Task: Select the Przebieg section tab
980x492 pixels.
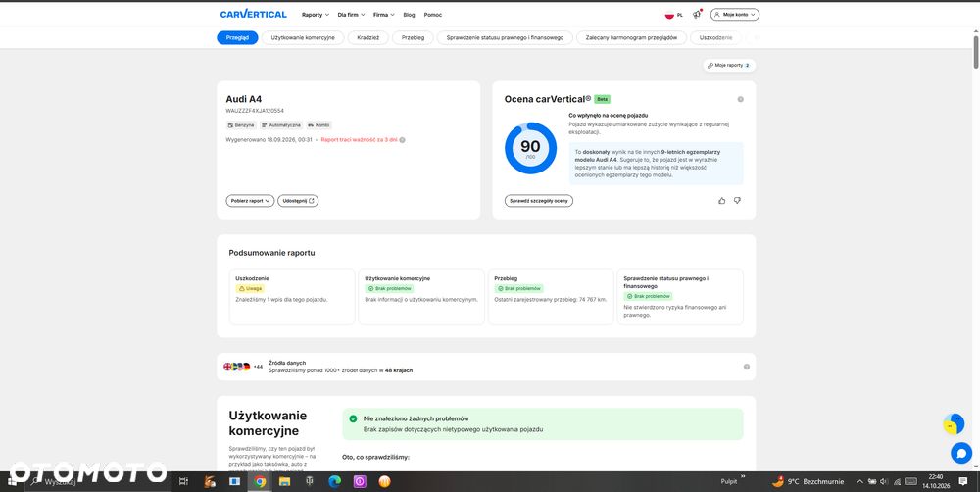Action: coord(414,37)
